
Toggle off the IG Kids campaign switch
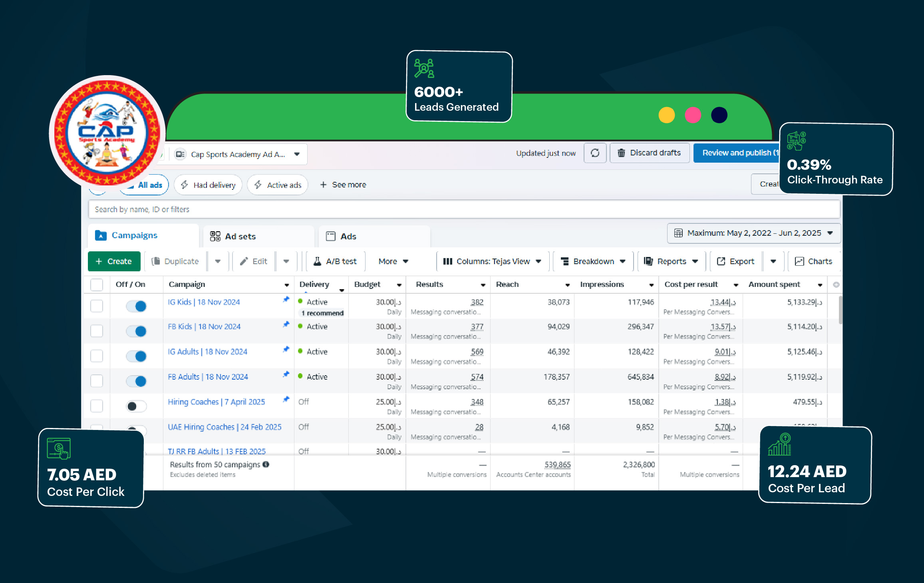(136, 306)
